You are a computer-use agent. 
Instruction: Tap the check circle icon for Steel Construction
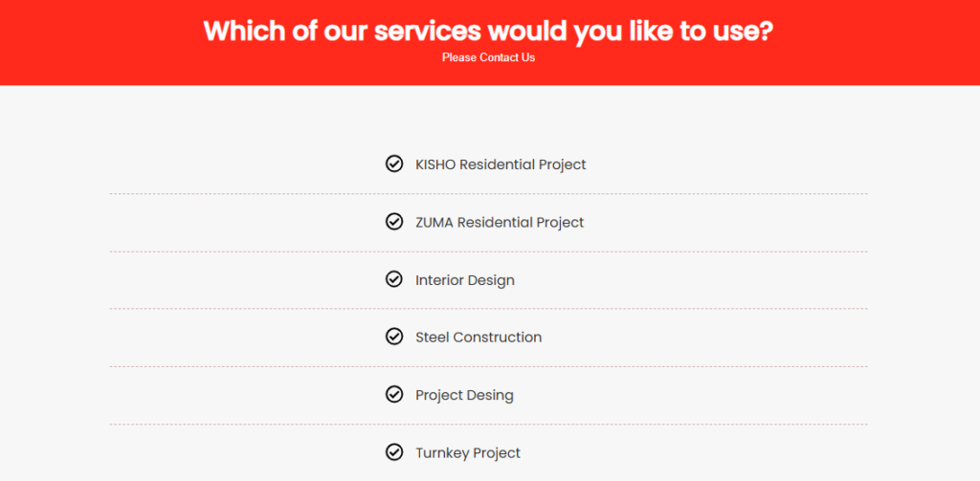tap(393, 337)
